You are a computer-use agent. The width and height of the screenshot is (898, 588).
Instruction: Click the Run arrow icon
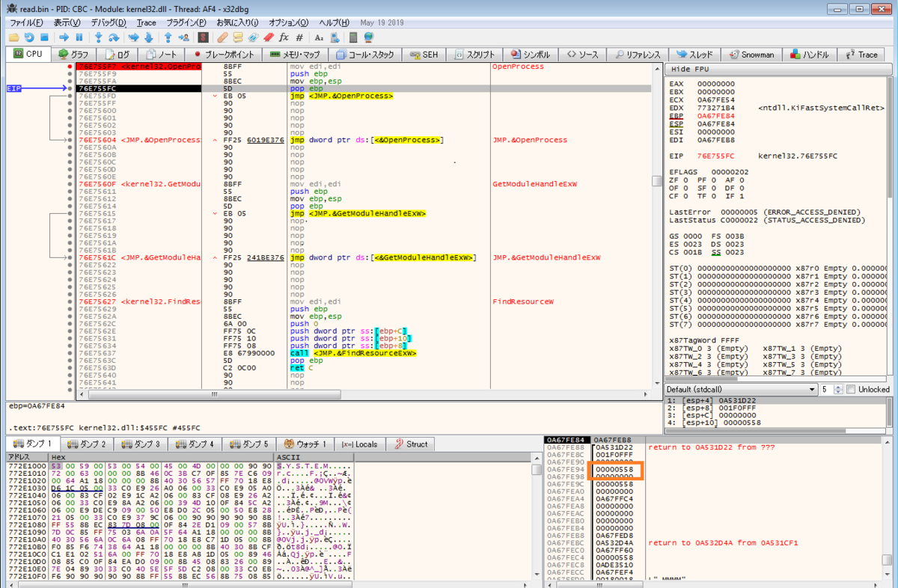pos(64,37)
